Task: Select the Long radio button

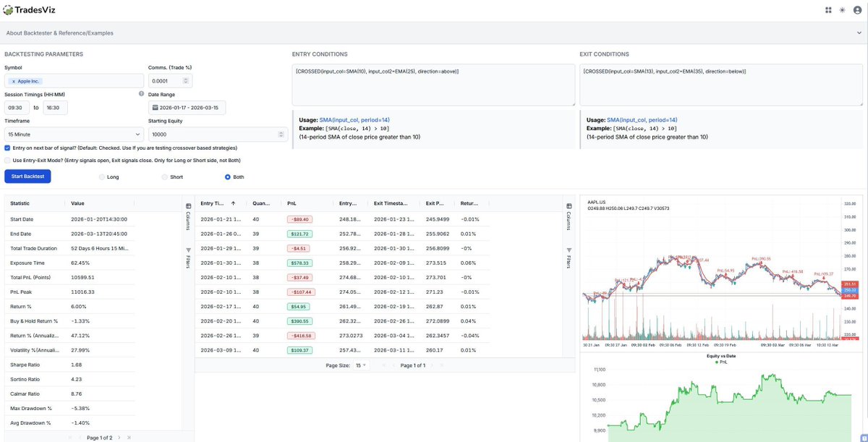Action: click(101, 177)
